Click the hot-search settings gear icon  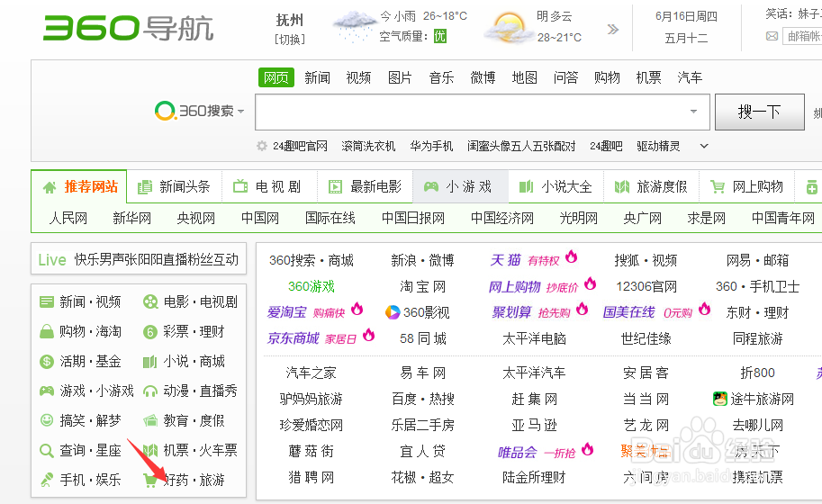pyautogui.click(x=262, y=146)
